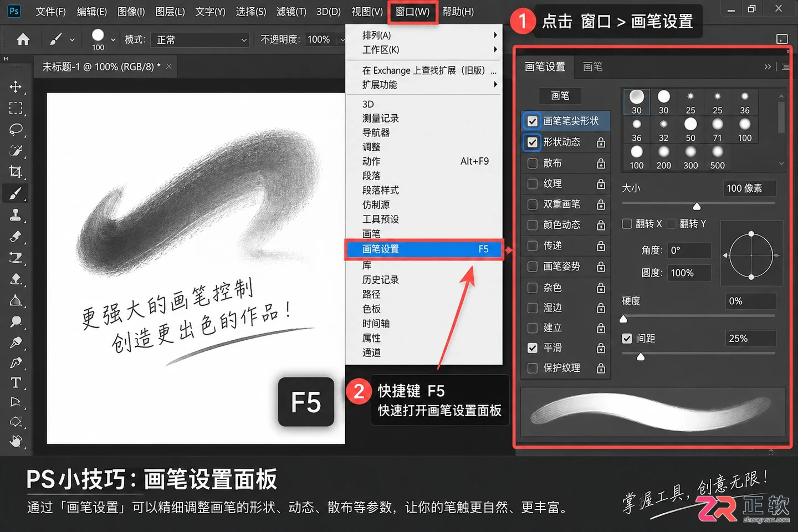
Task: Select the Rectangular Marquee tool
Action: pyautogui.click(x=16, y=108)
